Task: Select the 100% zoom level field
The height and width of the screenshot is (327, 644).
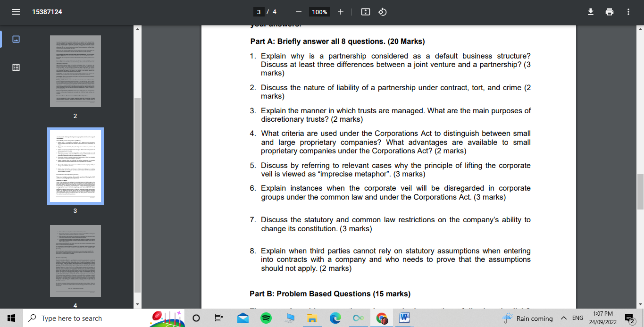Action: pyautogui.click(x=319, y=12)
